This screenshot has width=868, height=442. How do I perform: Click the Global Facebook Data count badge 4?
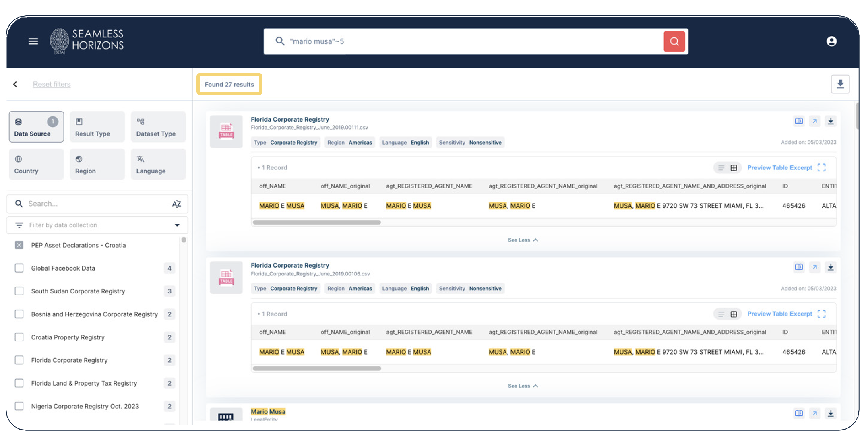click(x=169, y=268)
